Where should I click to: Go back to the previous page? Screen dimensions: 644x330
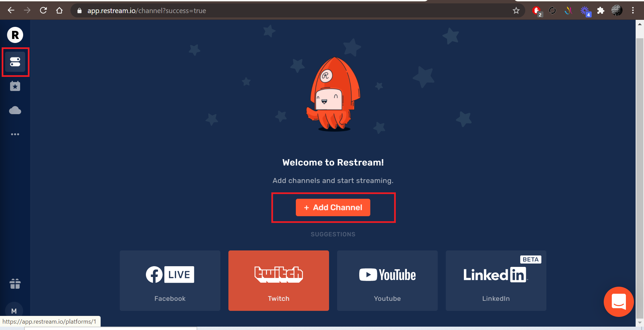pyautogui.click(x=11, y=11)
